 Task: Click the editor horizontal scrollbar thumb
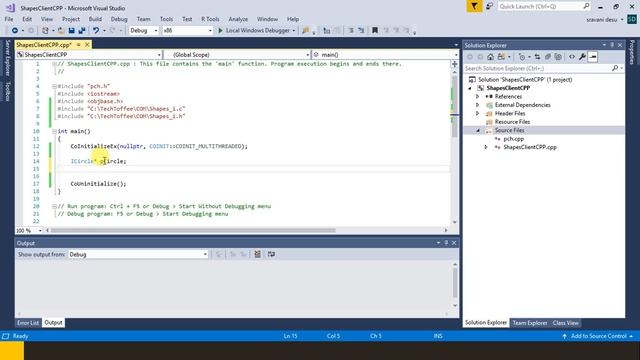click(193, 231)
